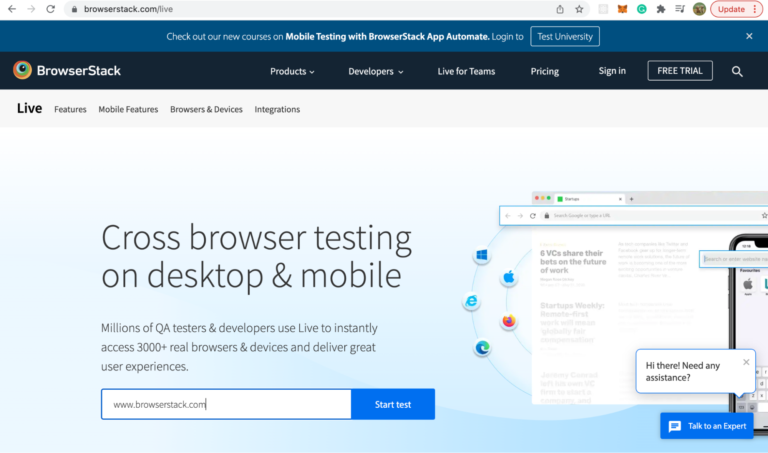This screenshot has width=768, height=453.
Task: Click the Internet Explorer icon
Action: coord(472,301)
